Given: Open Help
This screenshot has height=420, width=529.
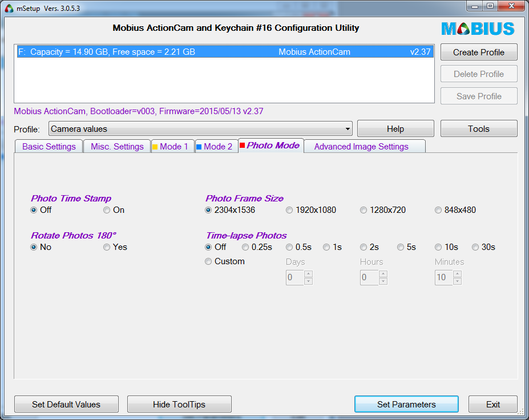Looking at the screenshot, I should (x=395, y=129).
